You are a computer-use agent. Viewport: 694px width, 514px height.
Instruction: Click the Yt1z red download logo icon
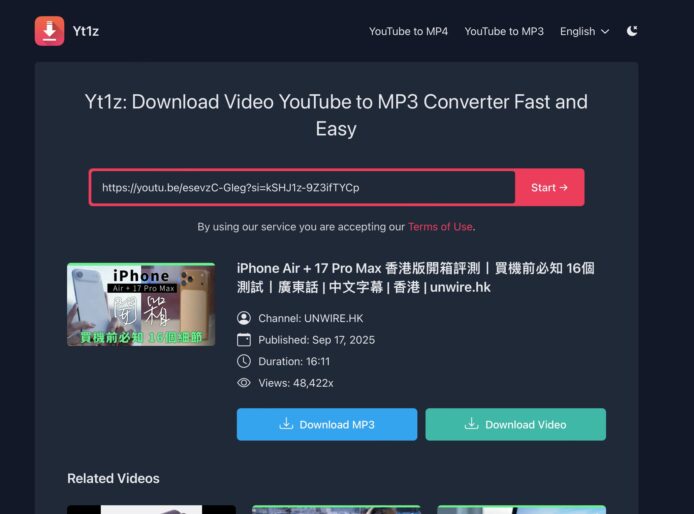point(49,31)
